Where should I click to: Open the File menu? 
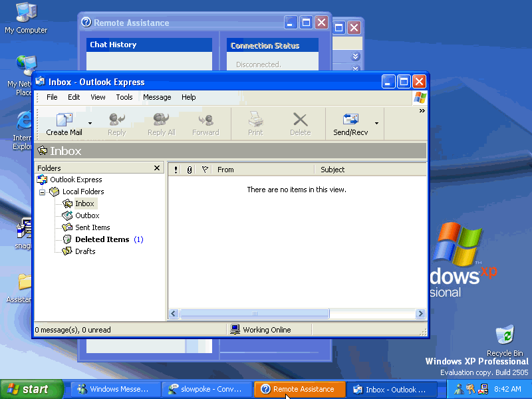tap(52, 97)
